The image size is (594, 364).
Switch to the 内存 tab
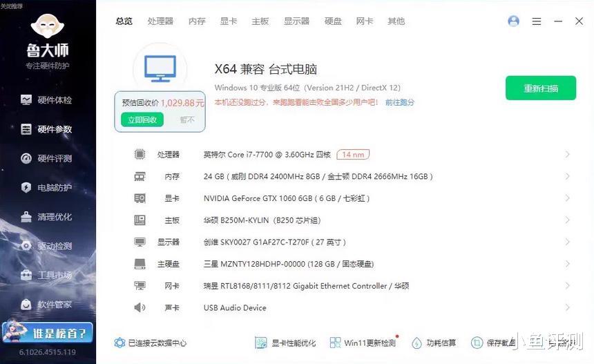197,21
